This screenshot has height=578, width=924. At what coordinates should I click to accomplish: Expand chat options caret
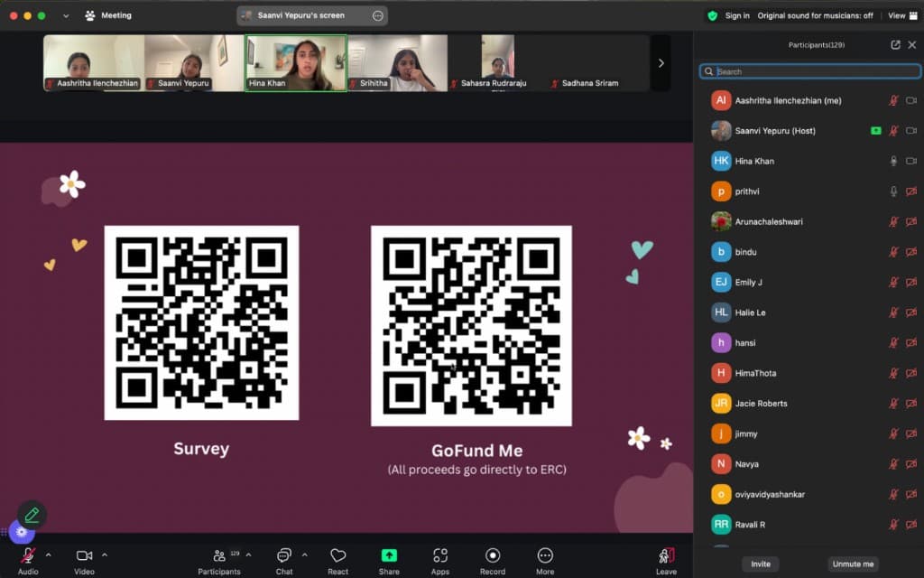305,555
